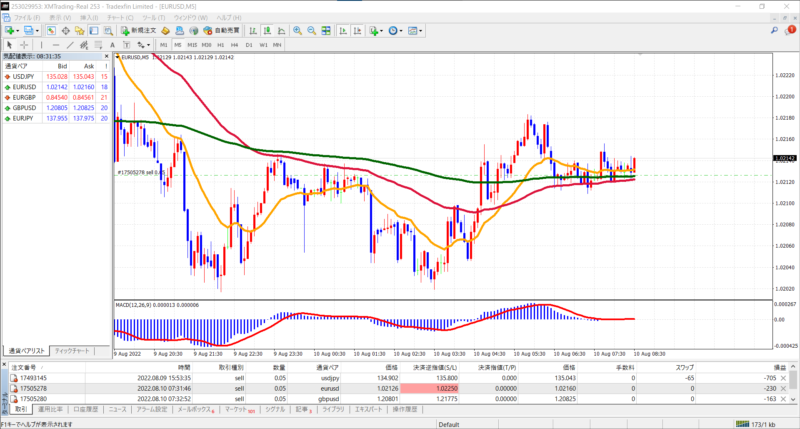Click the 173/1 kb connection status
Screen dimensions: 800x429
[x=756, y=424]
